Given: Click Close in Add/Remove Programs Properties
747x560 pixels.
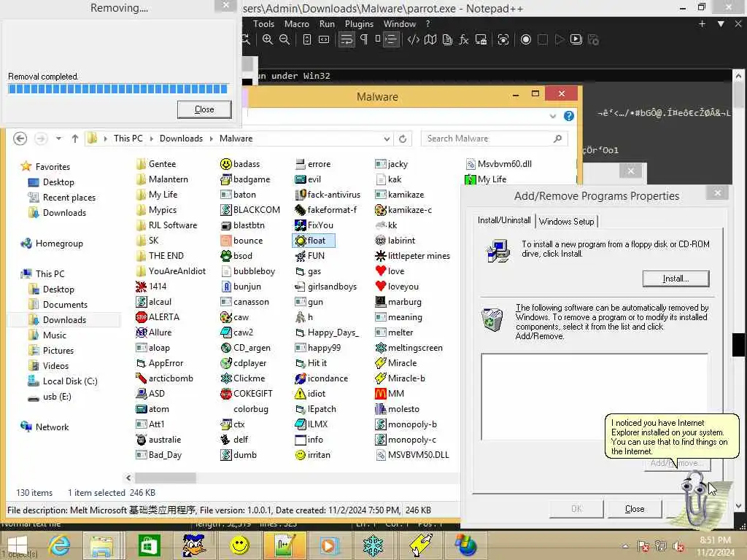Looking at the screenshot, I should pyautogui.click(x=634, y=509).
